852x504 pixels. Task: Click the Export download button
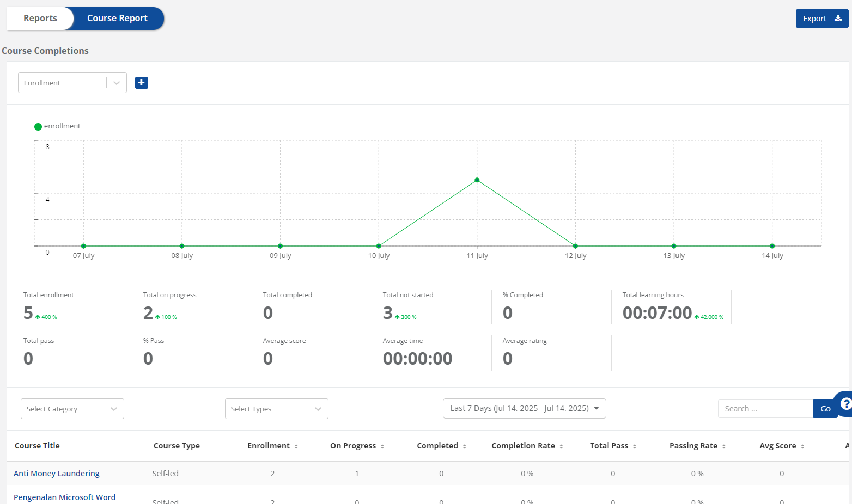(x=821, y=19)
